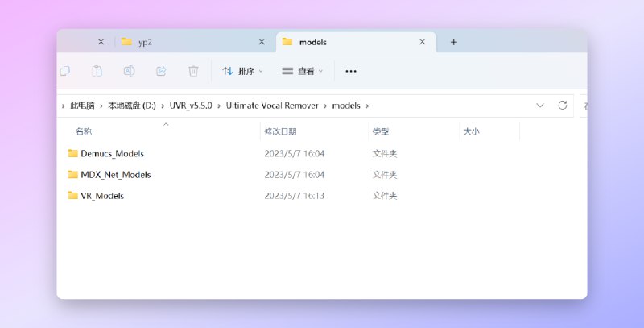Expand the address bar history dropdown

coord(540,106)
